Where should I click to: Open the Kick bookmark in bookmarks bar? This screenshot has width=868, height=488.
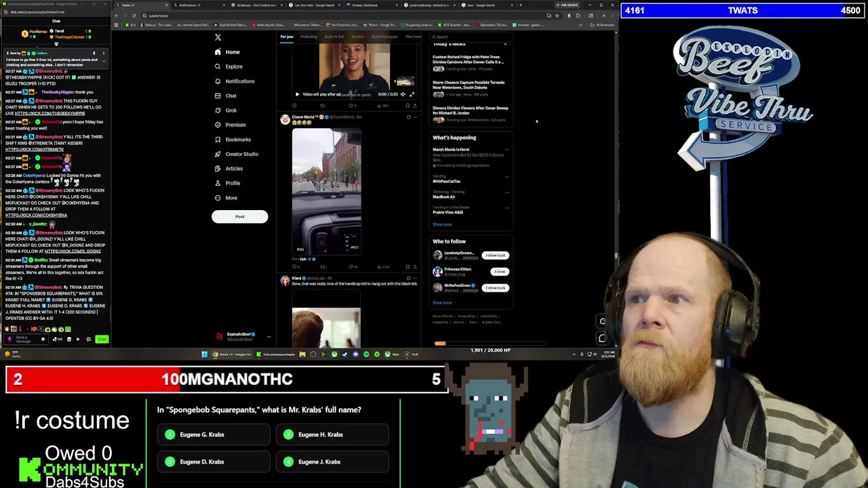[x=130, y=25]
